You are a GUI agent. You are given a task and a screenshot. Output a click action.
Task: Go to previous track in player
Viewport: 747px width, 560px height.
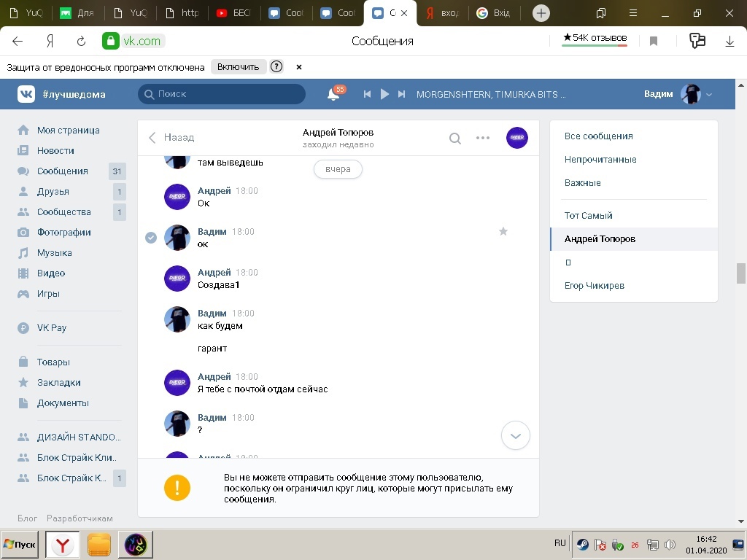pyautogui.click(x=368, y=94)
